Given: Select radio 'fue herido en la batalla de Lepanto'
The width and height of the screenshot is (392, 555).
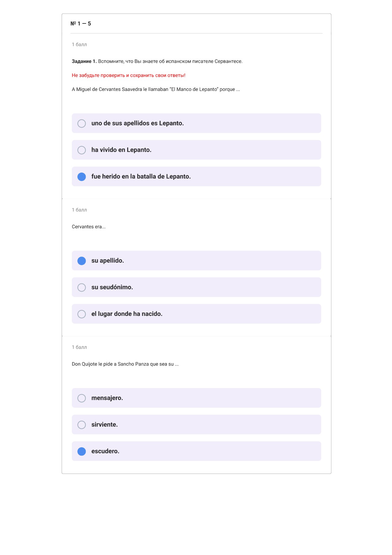Looking at the screenshot, I should (82, 176).
